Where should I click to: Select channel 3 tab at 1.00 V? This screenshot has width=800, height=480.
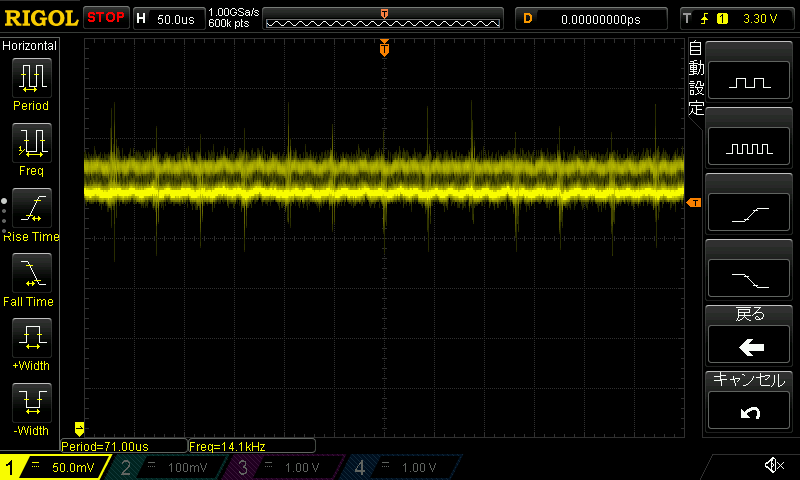(x=284, y=467)
